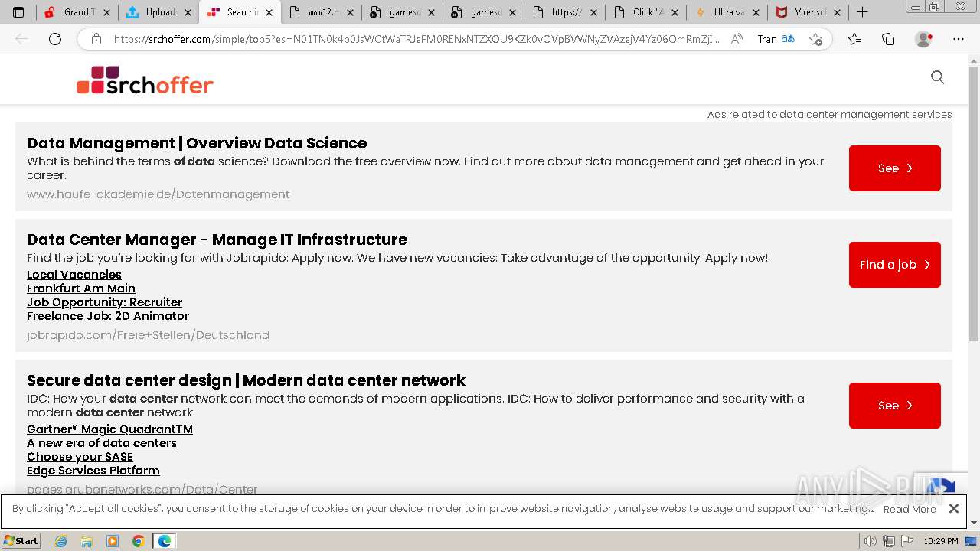Close the Searching tab
Viewport: 980px width, 551px height.
coord(269,12)
